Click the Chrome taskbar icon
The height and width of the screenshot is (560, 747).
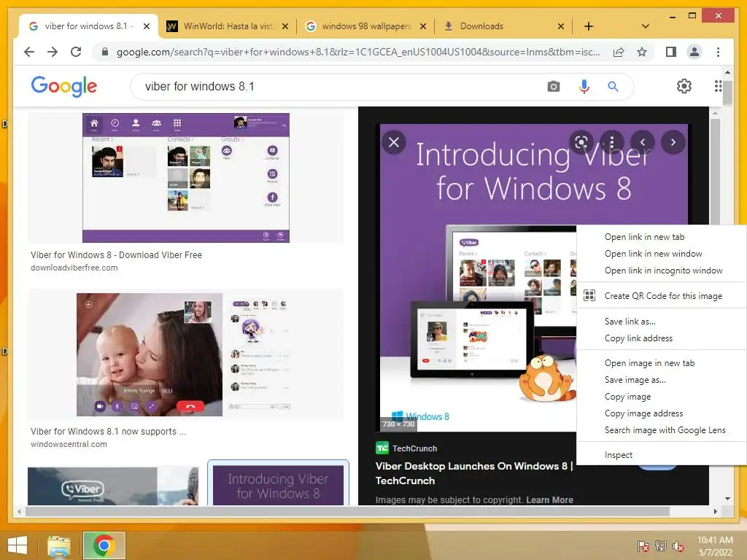pos(104,545)
